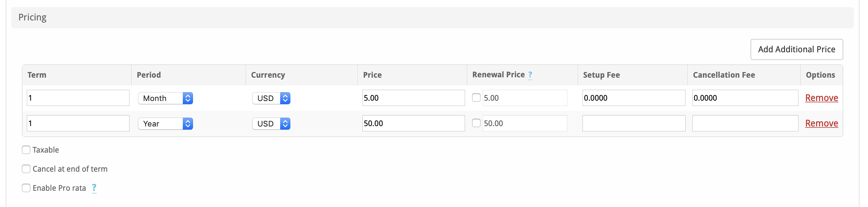868x207 pixels.
Task: Click the empty Setup Fee field in yearly row
Action: 634,123
